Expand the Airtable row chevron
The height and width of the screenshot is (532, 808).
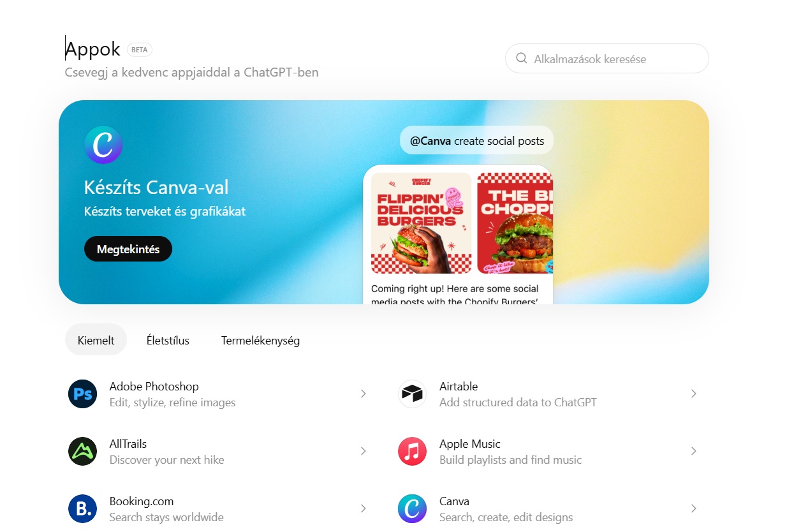pyautogui.click(x=694, y=394)
